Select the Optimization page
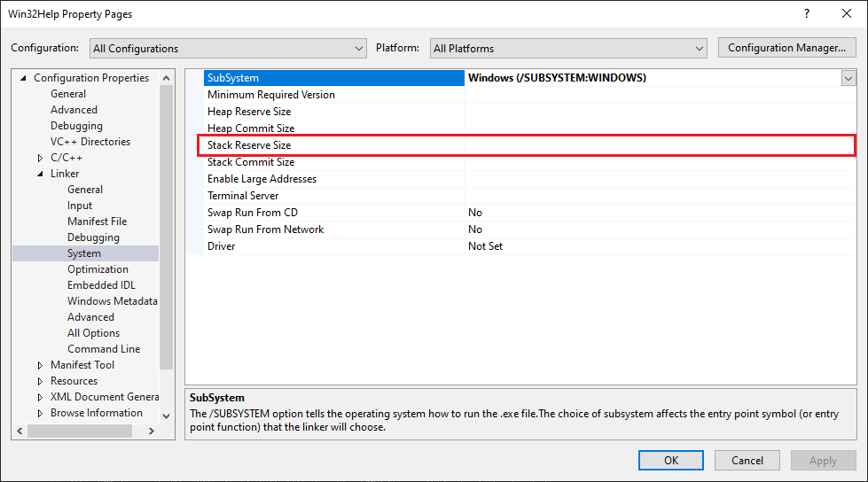The height and width of the screenshot is (482, 868). coord(98,269)
